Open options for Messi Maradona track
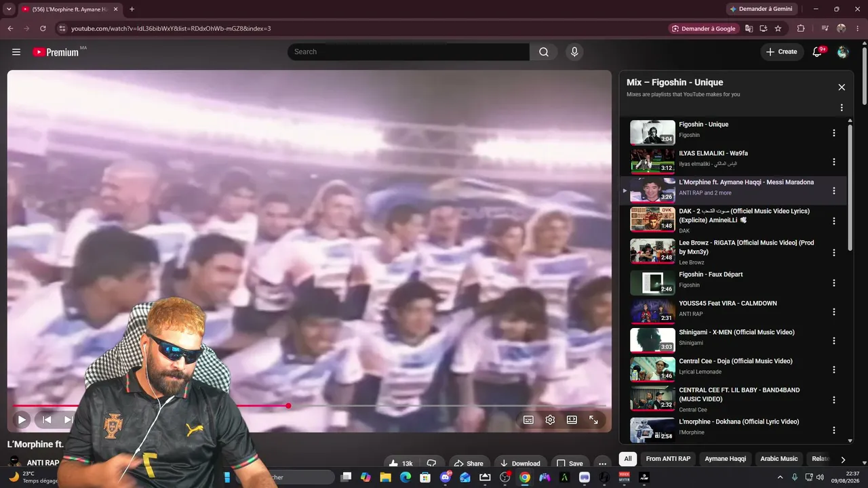Viewport: 868px width, 488px height. [834, 191]
